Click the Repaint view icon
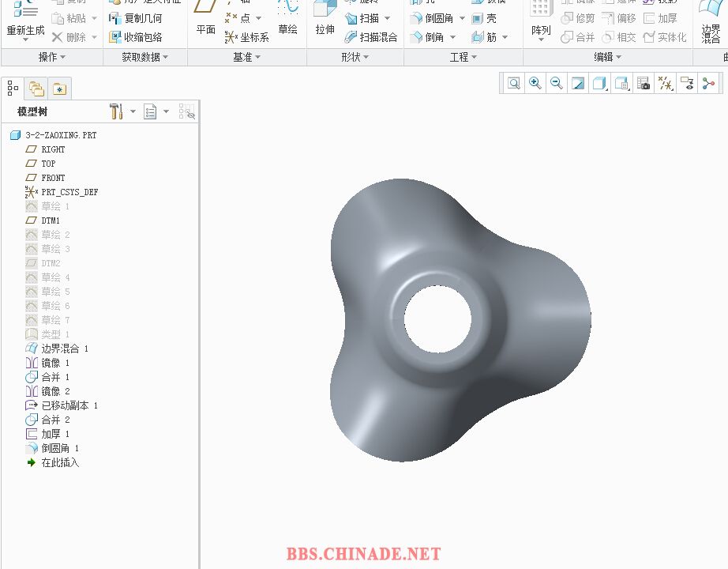 click(578, 83)
